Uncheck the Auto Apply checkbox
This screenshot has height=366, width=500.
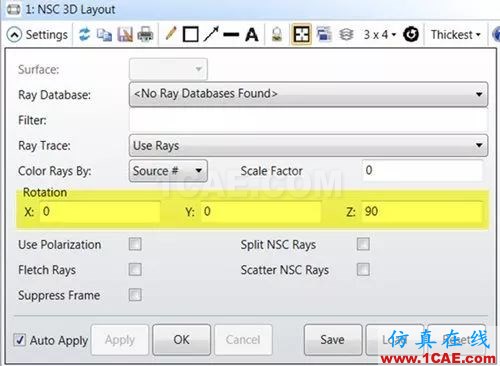click(20, 340)
